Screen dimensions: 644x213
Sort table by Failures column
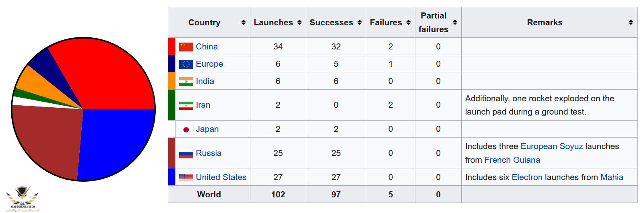click(x=409, y=23)
